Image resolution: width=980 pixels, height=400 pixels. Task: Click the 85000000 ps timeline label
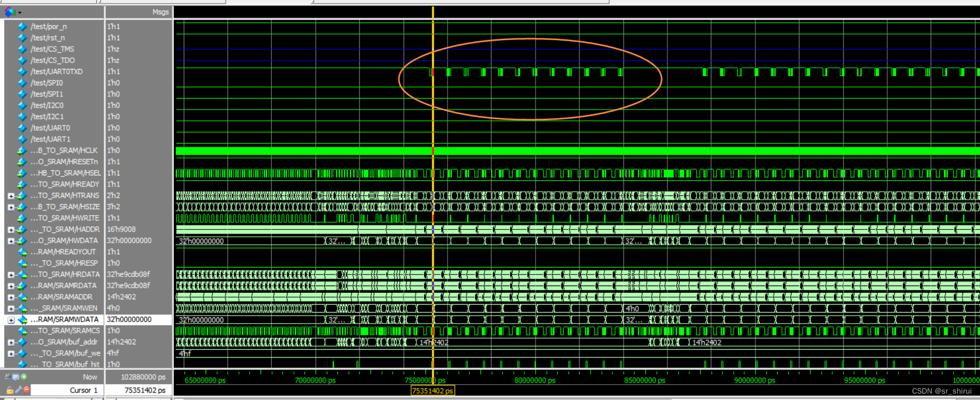pyautogui.click(x=645, y=380)
